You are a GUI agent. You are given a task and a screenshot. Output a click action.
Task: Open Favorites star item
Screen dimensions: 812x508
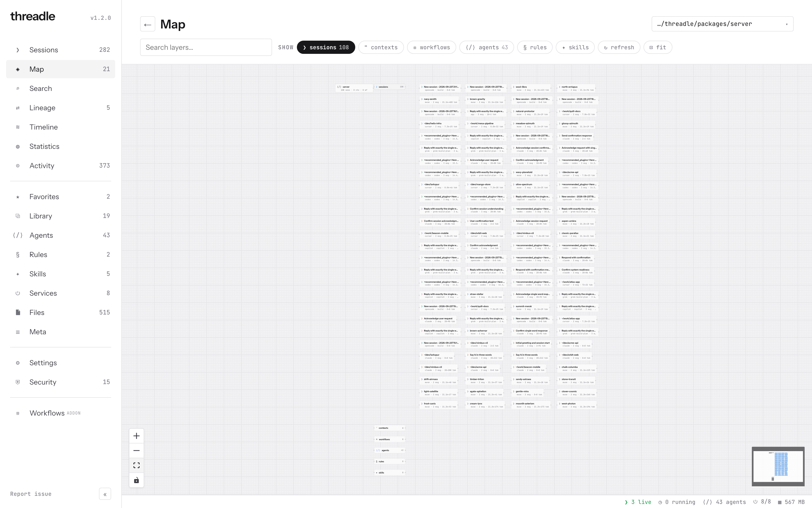60,197
